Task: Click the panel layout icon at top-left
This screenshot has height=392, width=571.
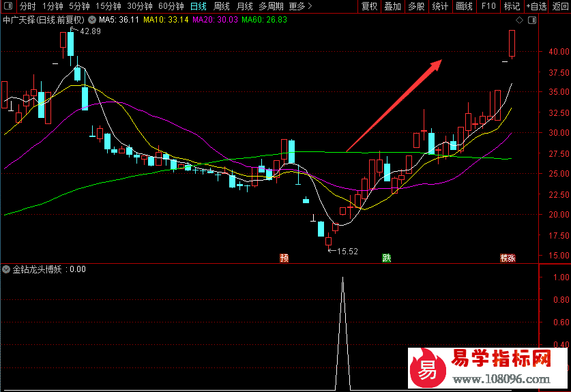Action: coord(8,6)
